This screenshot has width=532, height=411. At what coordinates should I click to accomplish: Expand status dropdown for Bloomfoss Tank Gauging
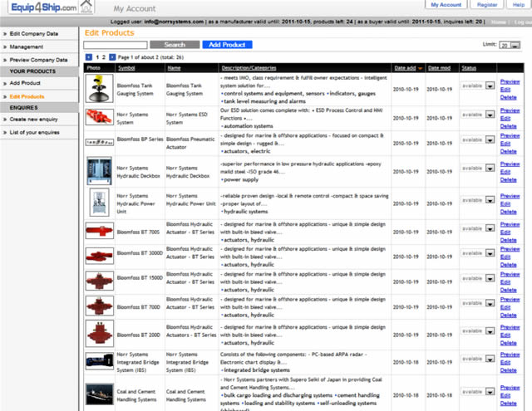click(489, 85)
